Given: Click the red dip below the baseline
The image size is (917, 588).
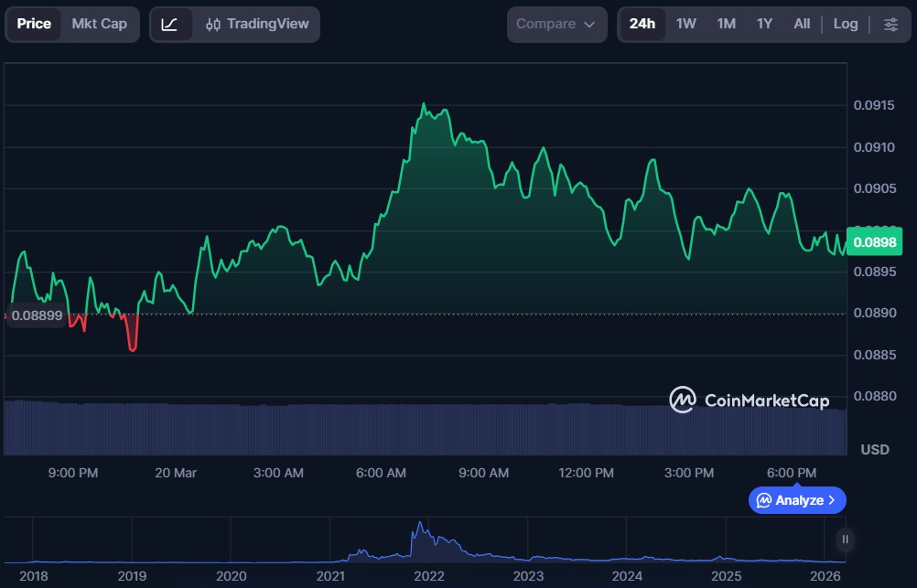Looking at the screenshot, I should 133,338.
